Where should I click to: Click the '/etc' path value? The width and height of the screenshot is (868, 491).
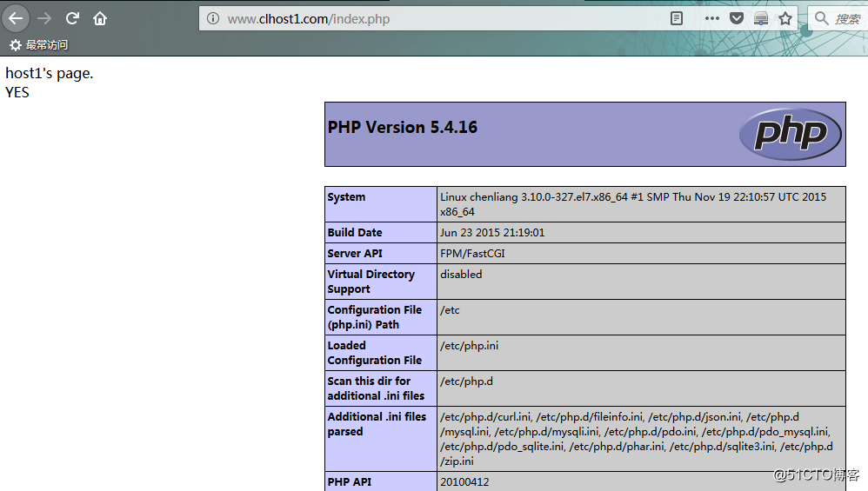tap(450, 310)
